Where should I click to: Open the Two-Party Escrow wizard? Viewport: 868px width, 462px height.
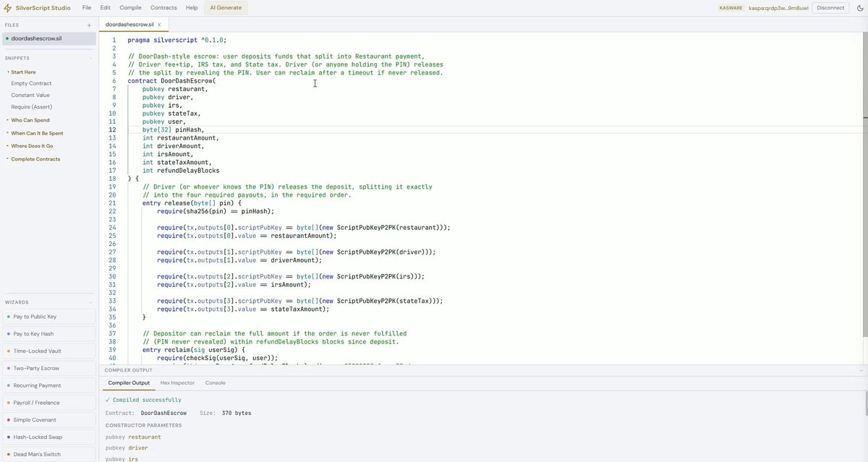click(x=48, y=368)
